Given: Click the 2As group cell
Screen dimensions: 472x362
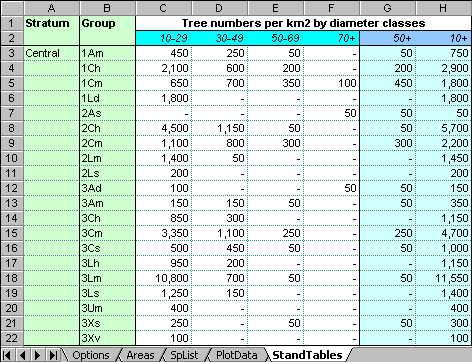Looking at the screenshot, I should click(x=107, y=113).
